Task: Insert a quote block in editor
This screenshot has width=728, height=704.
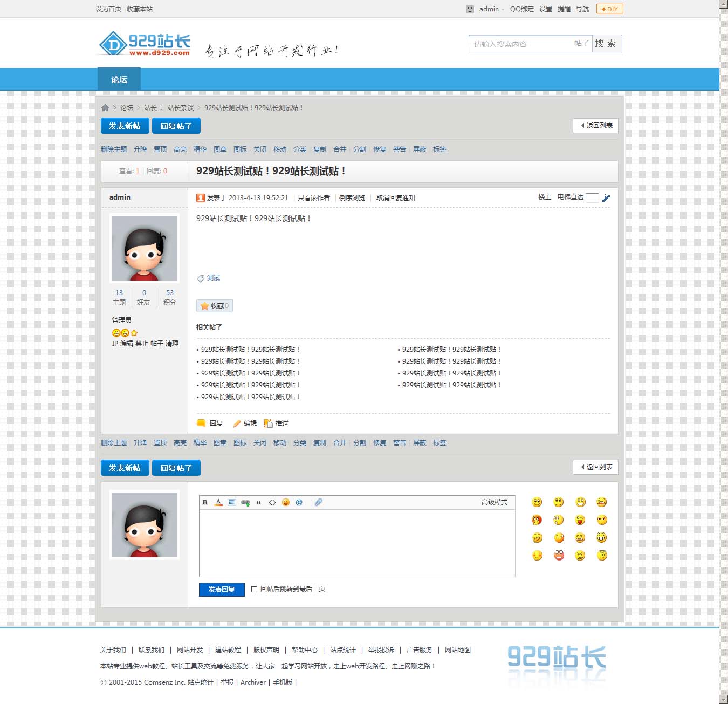Action: point(259,502)
